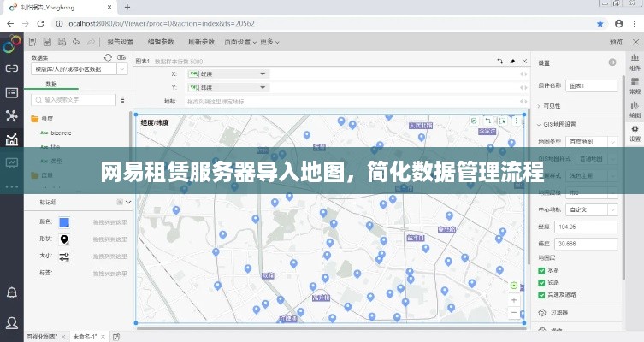
Task: Open the data connection sidebar icon
Action: coord(11,68)
